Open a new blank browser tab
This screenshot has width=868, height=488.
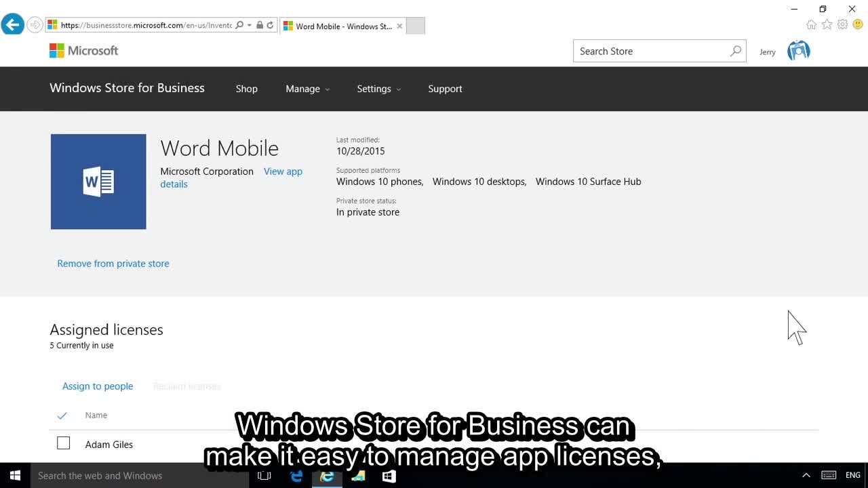pyautogui.click(x=416, y=26)
